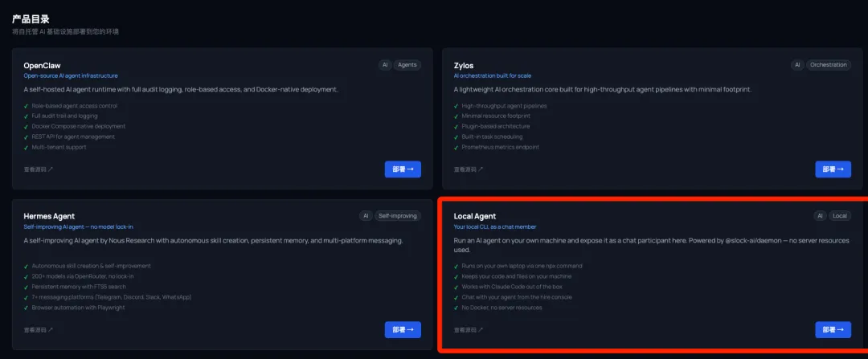Open 查看源码 link on Zylos card
This screenshot has height=359, width=868.
tap(469, 169)
